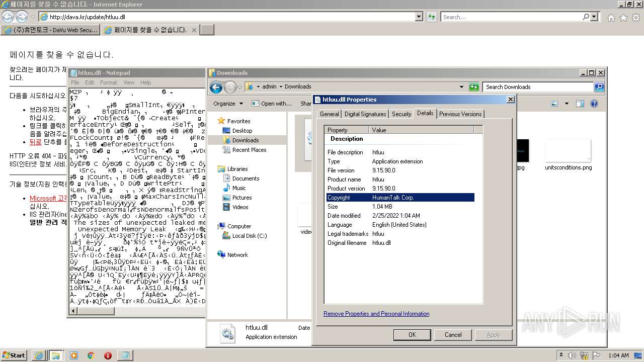Open Music library
Screen dimensions: 644x362
pos(239,188)
